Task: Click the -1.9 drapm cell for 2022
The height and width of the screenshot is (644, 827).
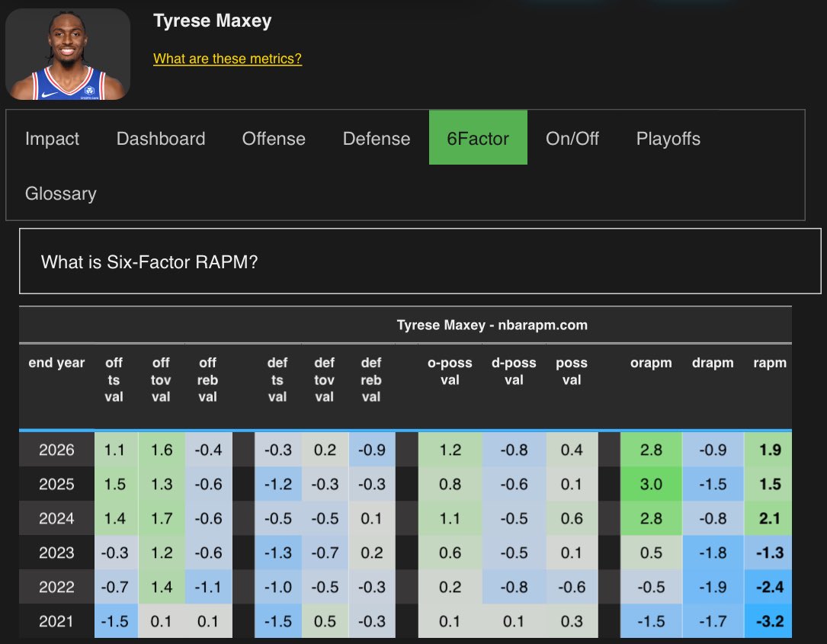Action: pos(713,587)
